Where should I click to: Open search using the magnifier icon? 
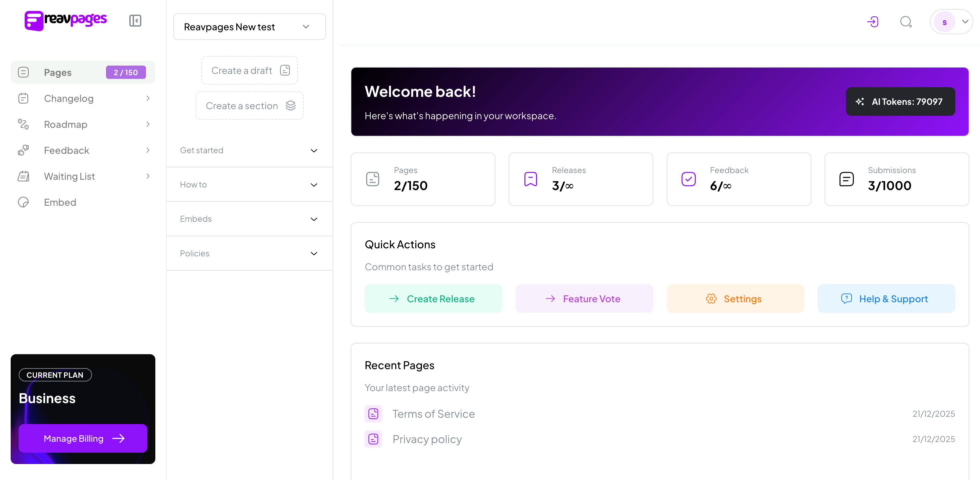(906, 22)
